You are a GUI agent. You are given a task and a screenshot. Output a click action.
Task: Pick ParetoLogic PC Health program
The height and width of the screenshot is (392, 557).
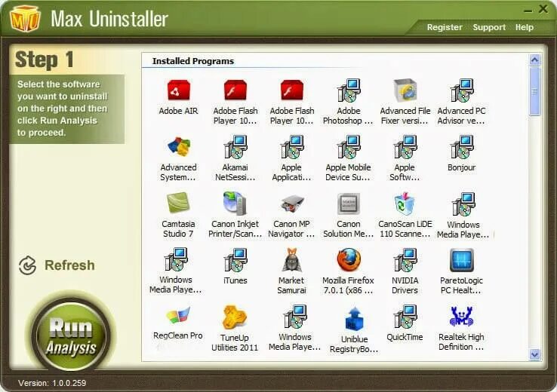pos(461,271)
